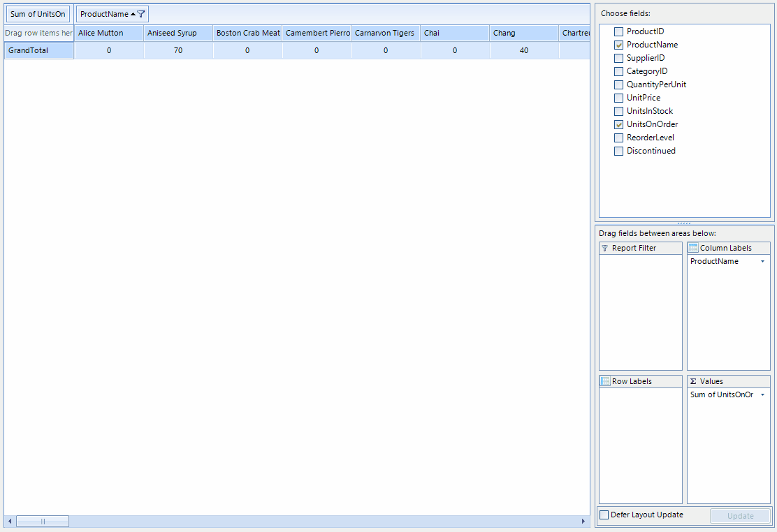Viewport: 777px width, 532px height.
Task: Click the Aniseed Syrup column header
Action: pos(178,33)
